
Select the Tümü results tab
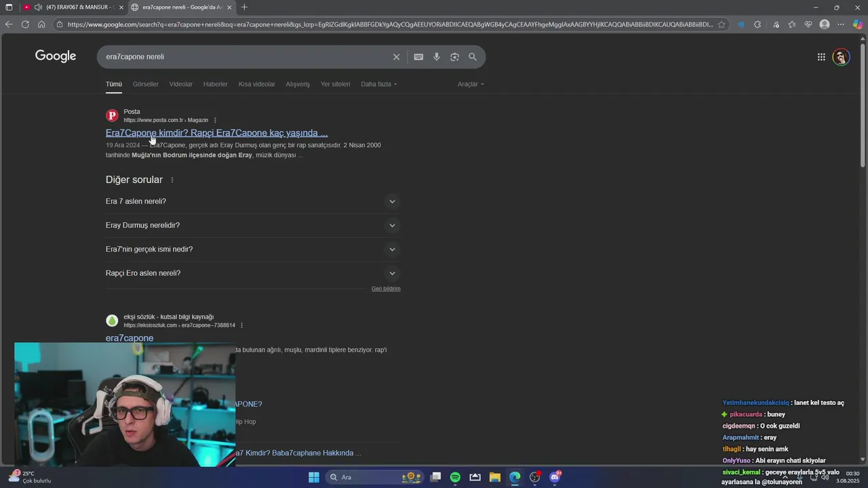pyautogui.click(x=114, y=84)
